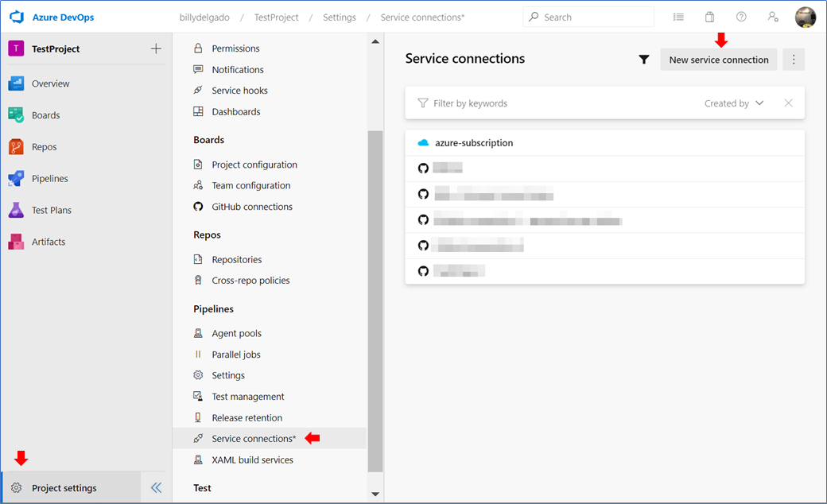
Task: Open pipeline Settings item
Action: click(x=228, y=375)
